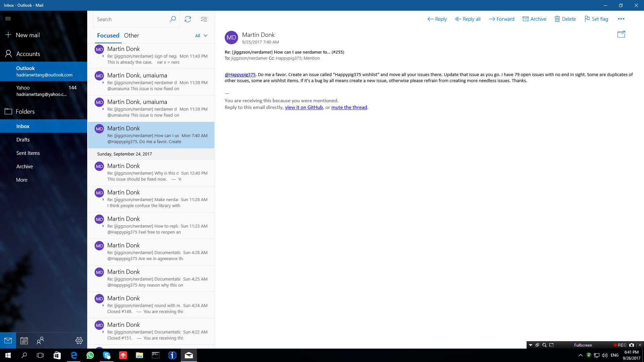This screenshot has width=644, height=362.
Task: Click in the Search input field
Action: click(131, 19)
